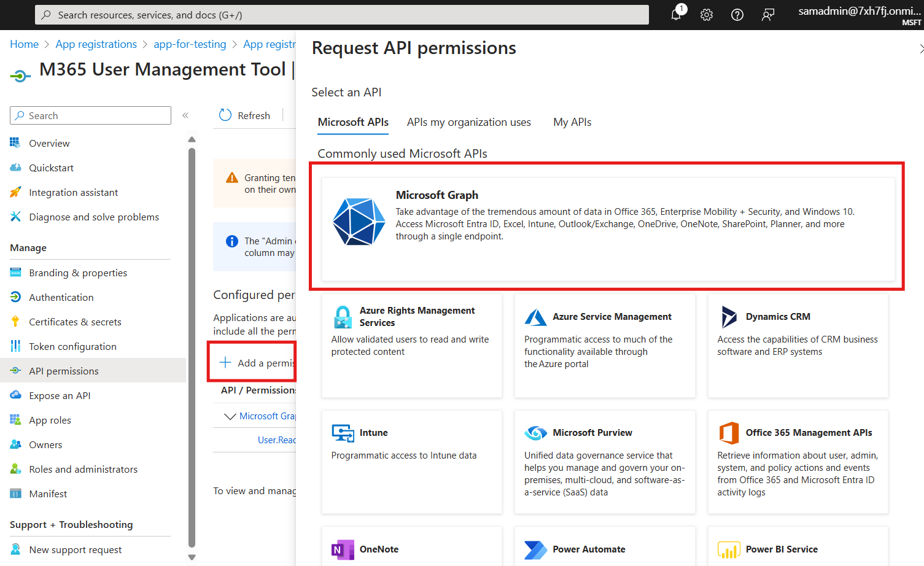Screen dimensions: 924x566
Task: Switch to the Microsoft APIs tab
Action: click(x=353, y=122)
